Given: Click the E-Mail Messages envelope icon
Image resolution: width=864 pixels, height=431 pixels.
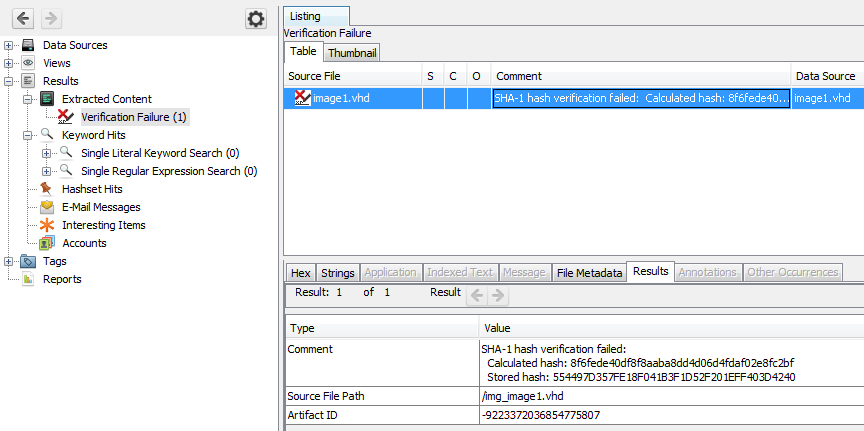Looking at the screenshot, I should coord(47,207).
